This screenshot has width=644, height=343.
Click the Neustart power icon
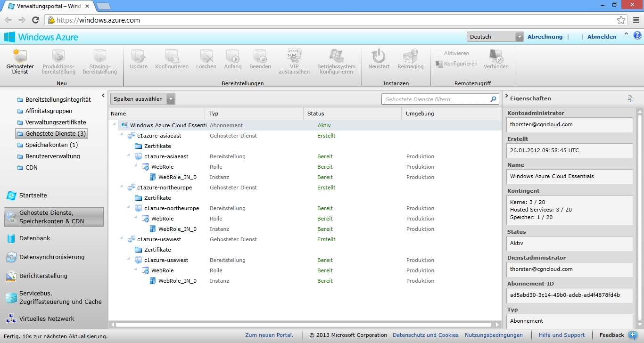coord(379,56)
